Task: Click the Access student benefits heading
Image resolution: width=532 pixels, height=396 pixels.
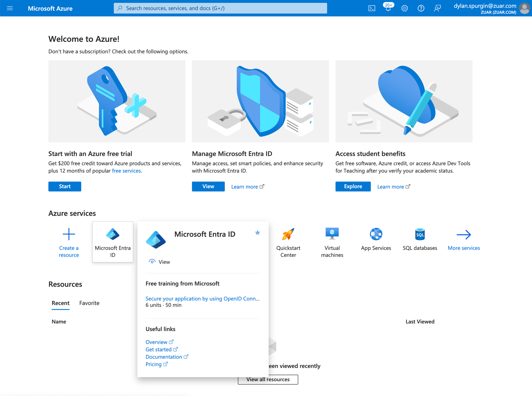Action: (370, 154)
